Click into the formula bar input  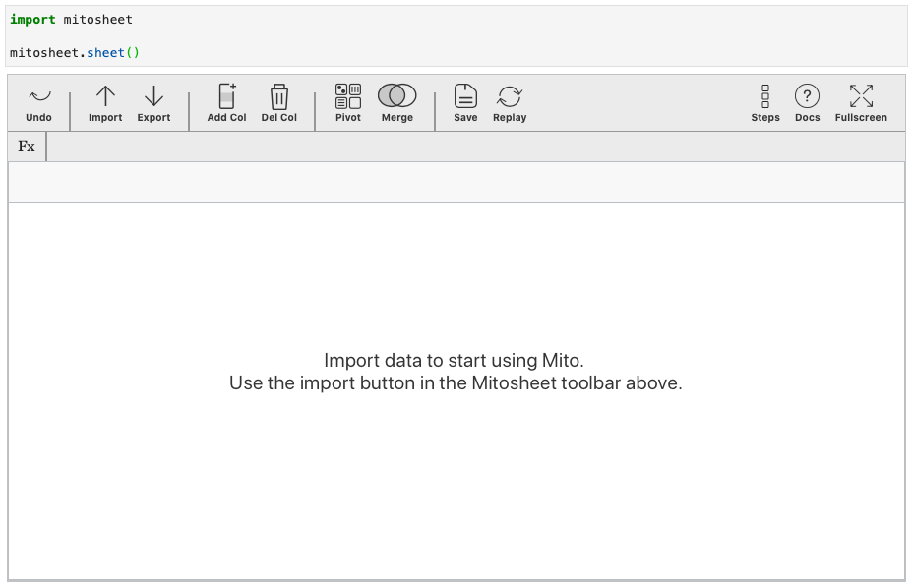coord(475,147)
